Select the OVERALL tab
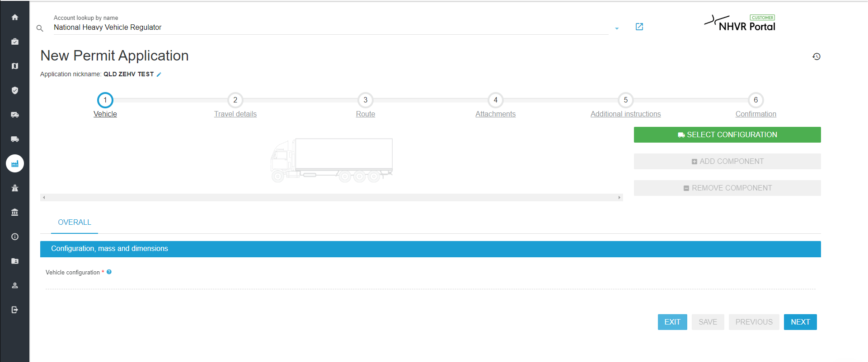The width and height of the screenshot is (868, 362). (x=75, y=223)
